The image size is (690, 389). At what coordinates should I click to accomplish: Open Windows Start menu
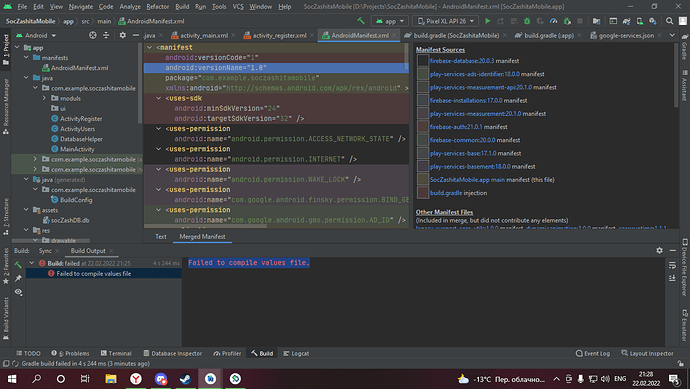[12, 379]
